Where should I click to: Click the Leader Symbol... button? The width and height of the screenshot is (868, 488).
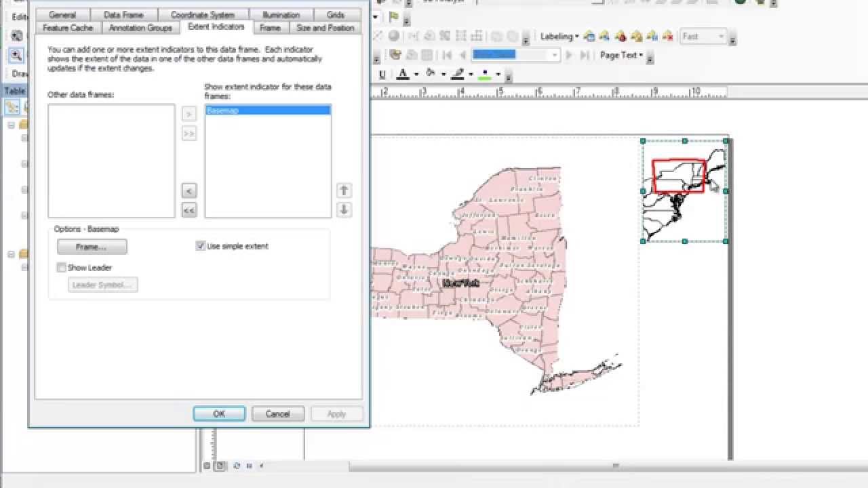click(102, 285)
